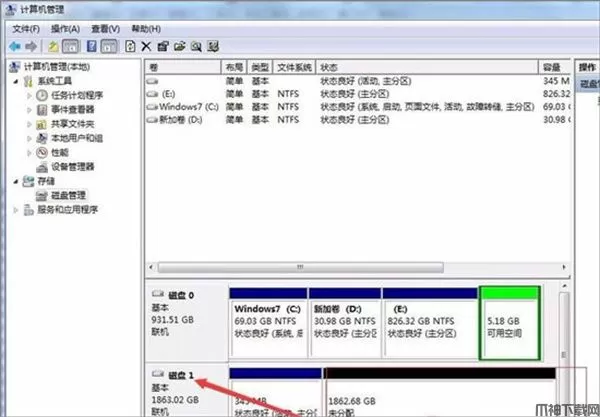Click the 状态 column header
The width and height of the screenshot is (600, 417).
tap(427, 67)
